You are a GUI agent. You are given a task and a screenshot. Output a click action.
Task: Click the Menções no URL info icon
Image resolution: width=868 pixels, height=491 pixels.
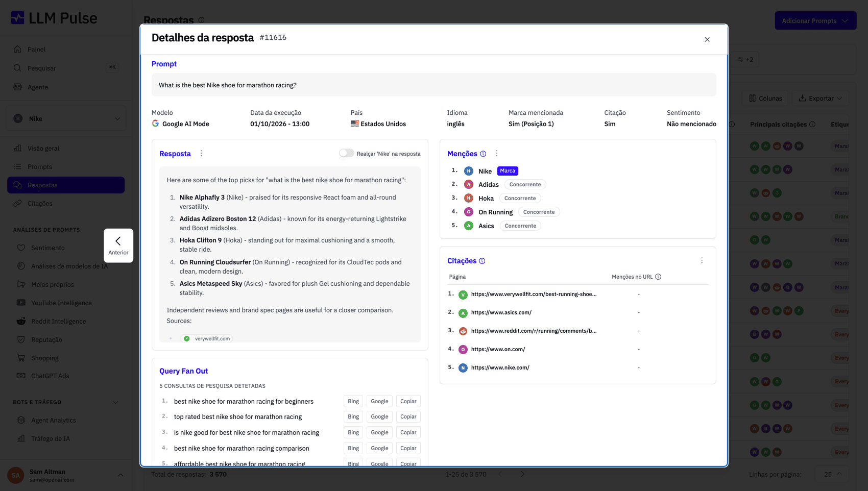tap(658, 277)
